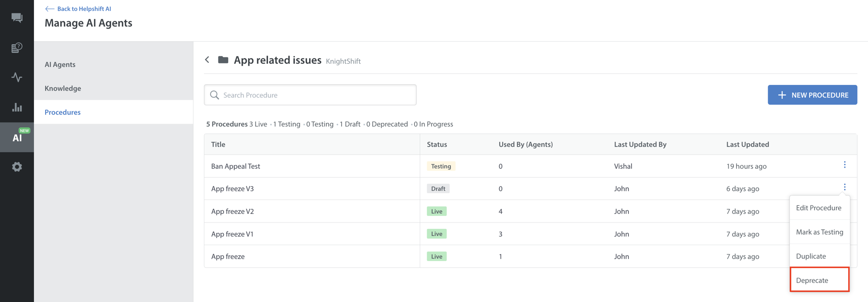Viewport: 868px width, 302px height.
Task: Open the activity pulse icon in sidebar
Action: point(17,77)
